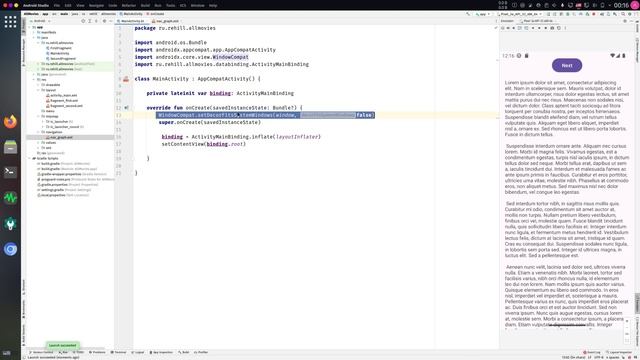Image resolution: width=640 pixels, height=360 pixels.
Task: Click the emulator screenshot camera icon
Action: coord(552,28)
